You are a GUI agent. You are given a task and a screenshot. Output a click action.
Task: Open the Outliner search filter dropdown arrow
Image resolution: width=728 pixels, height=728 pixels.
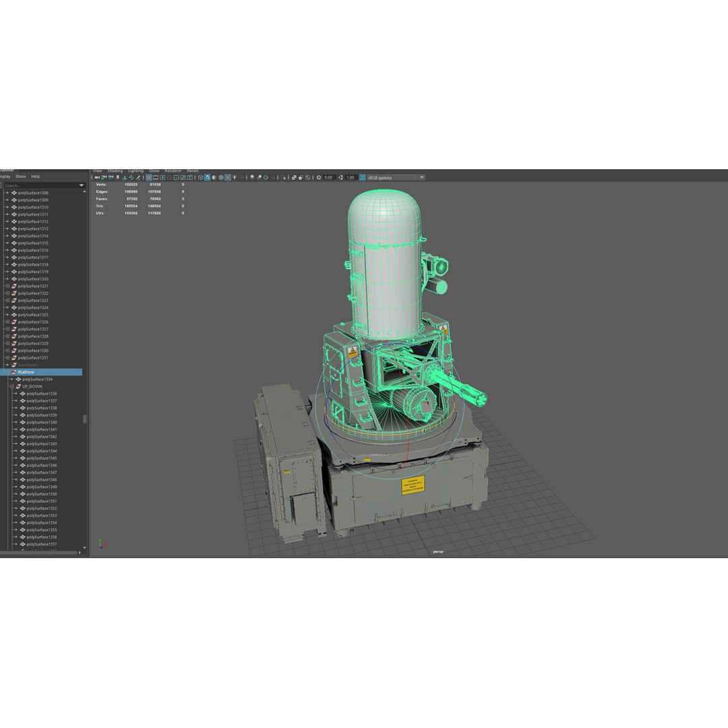point(82,185)
